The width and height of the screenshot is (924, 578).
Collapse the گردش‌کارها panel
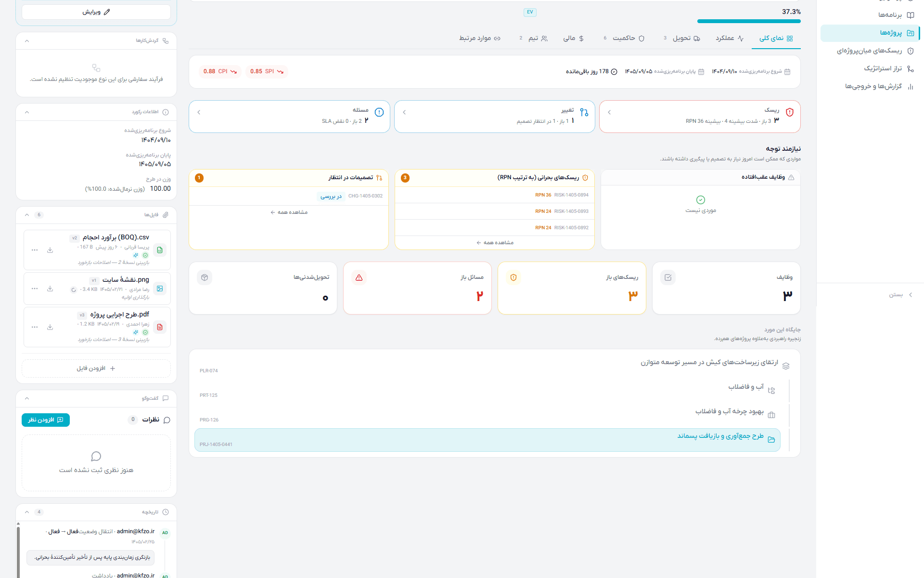coord(27,41)
